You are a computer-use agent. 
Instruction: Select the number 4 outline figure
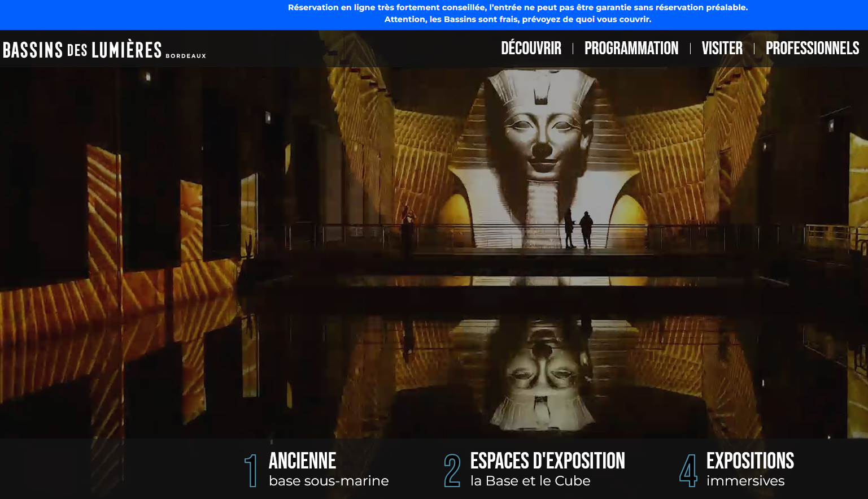pos(688,470)
